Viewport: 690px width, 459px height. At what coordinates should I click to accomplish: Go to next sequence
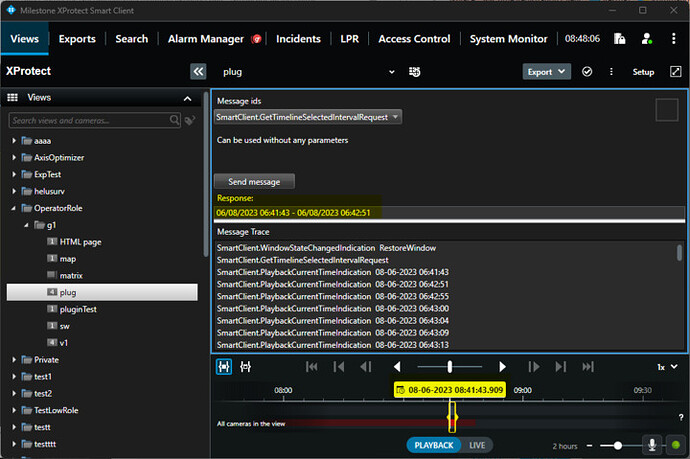[561, 367]
